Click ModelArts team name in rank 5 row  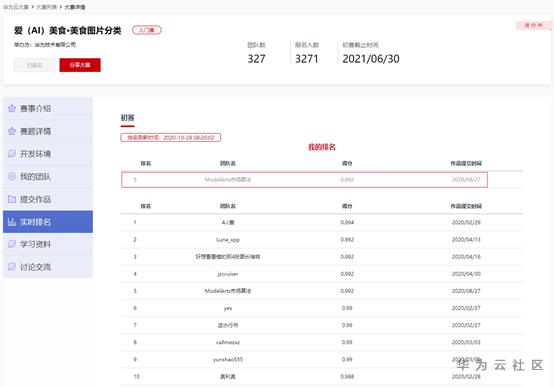pos(228,291)
